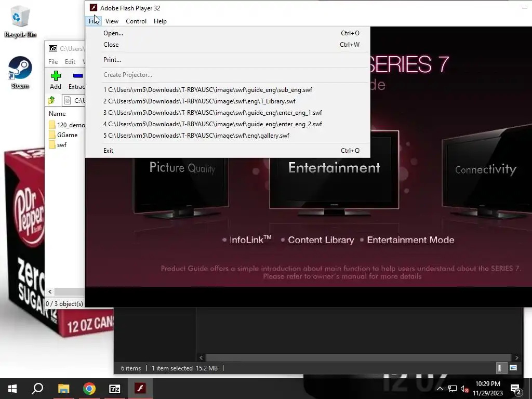This screenshot has width=532, height=399.
Task: Open the clock and date flyout
Action: (x=487, y=389)
